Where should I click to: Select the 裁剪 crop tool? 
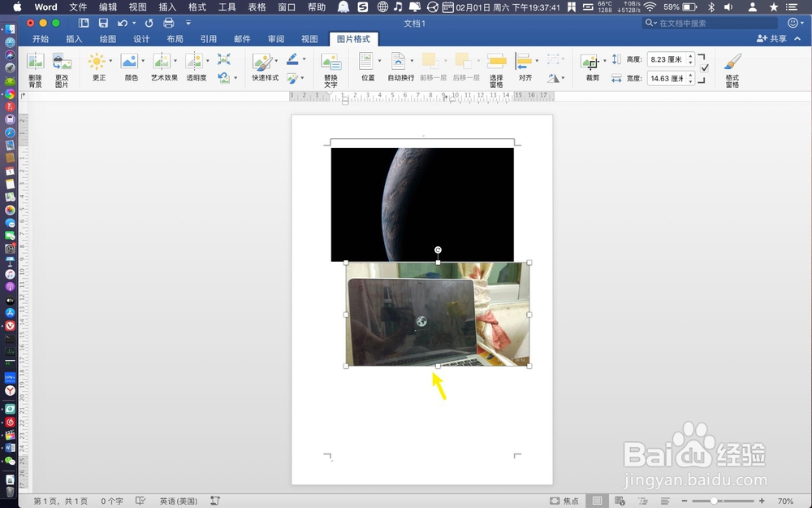[590, 63]
